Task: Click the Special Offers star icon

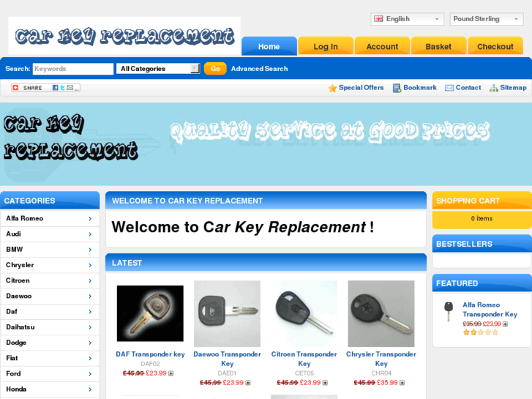Action: click(x=332, y=88)
